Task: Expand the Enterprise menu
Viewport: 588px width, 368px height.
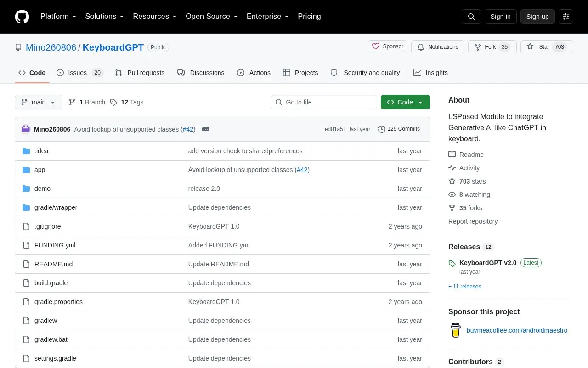Action: 268,17
